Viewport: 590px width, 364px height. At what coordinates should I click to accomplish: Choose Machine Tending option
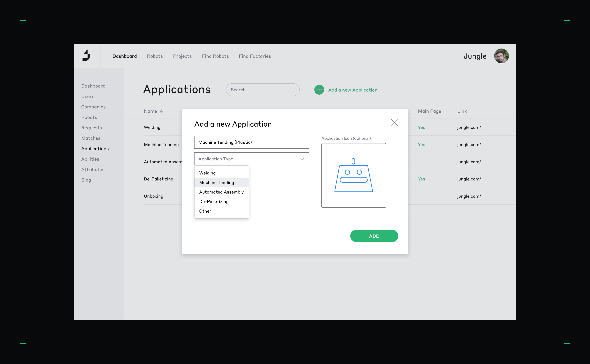[216, 182]
